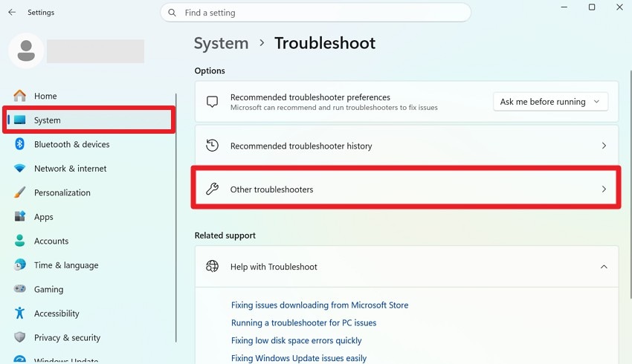This screenshot has width=632, height=364.
Task: Open Running a troubleshooter for PC issues link
Action: pos(303,322)
